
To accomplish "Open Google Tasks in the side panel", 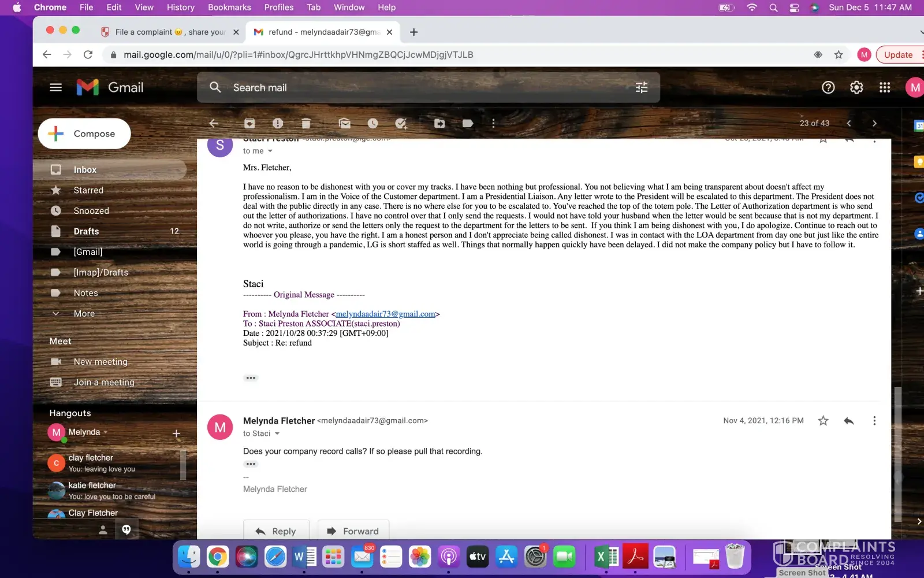I will pos(919,198).
